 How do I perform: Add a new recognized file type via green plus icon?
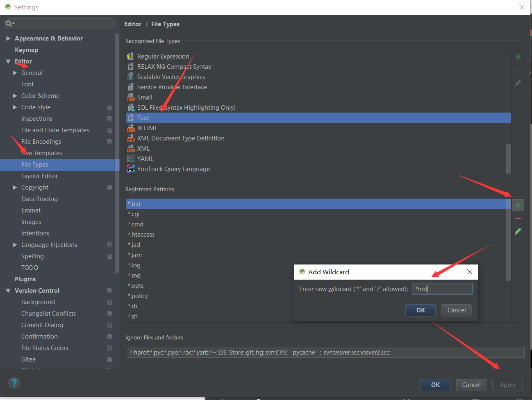click(518, 57)
